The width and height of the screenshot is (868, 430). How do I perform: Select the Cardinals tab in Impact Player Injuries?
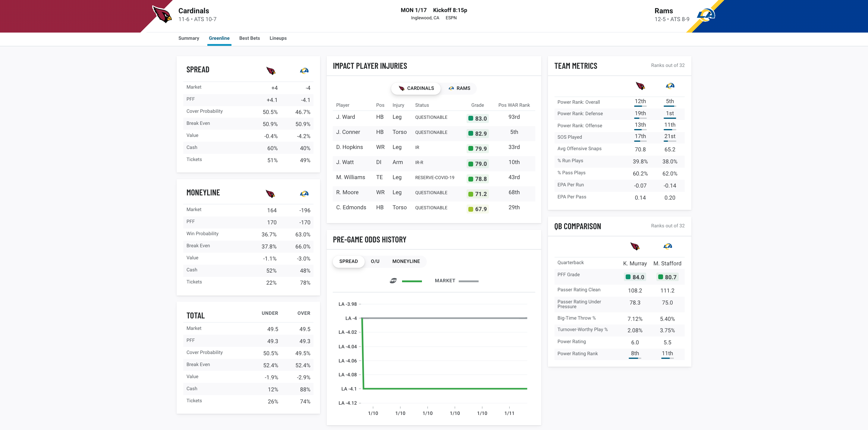[x=415, y=88]
